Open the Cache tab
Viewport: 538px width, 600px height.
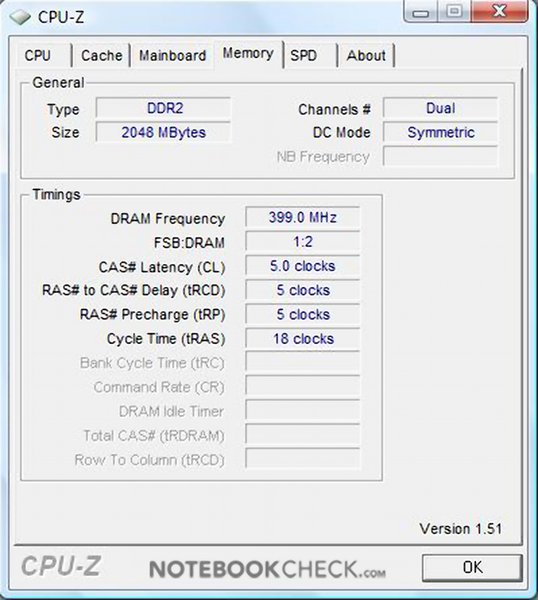[x=102, y=55]
